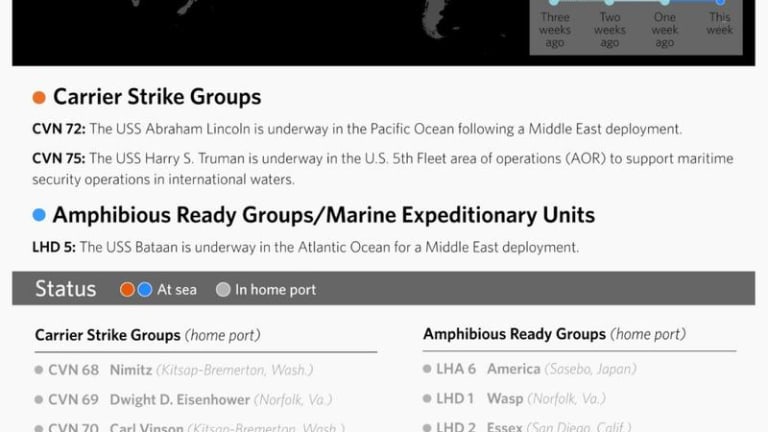
Task: Click the 'CVN 69' hull number
Action: (73, 400)
